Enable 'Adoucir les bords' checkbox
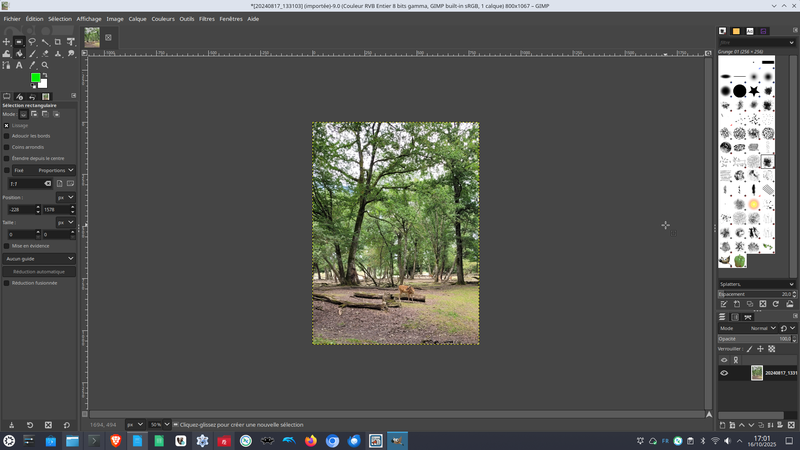Viewport: 800px width, 450px height. click(x=6, y=136)
